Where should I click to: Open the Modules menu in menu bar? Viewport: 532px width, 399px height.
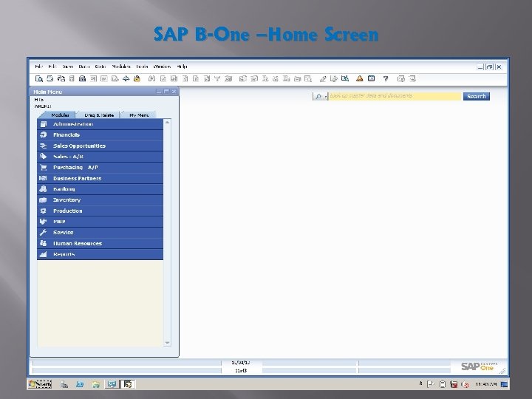pyautogui.click(x=121, y=66)
